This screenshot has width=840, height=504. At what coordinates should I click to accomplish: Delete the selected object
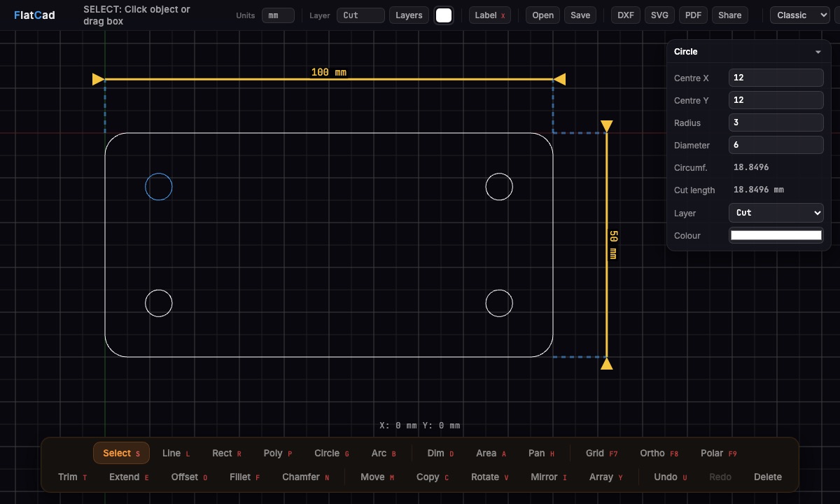point(767,477)
